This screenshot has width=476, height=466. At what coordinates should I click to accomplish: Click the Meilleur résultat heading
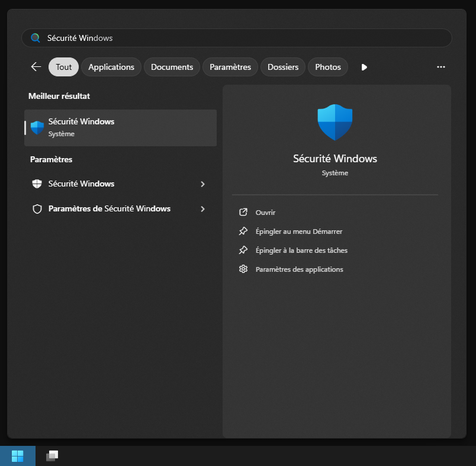tap(59, 96)
